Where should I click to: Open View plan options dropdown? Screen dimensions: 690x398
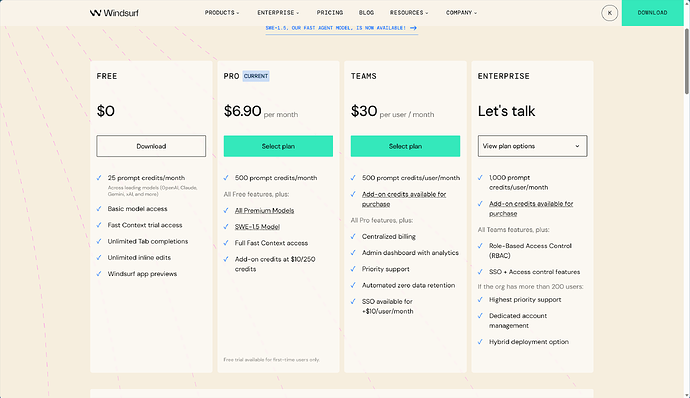532,146
